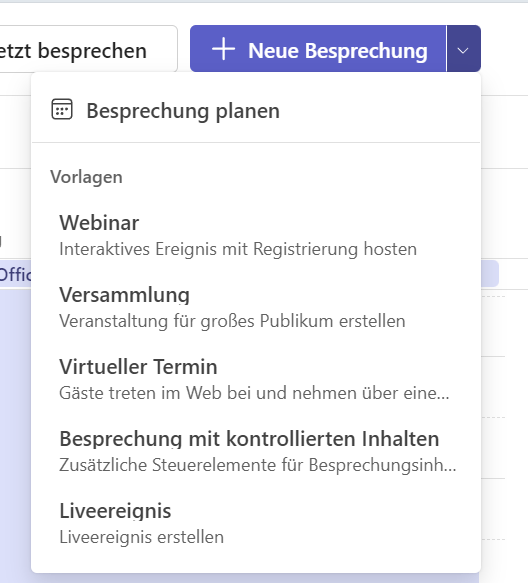The width and height of the screenshot is (528, 583).
Task: Click 'Liveereignis erstellen' description text
Action: pyautogui.click(x=142, y=538)
